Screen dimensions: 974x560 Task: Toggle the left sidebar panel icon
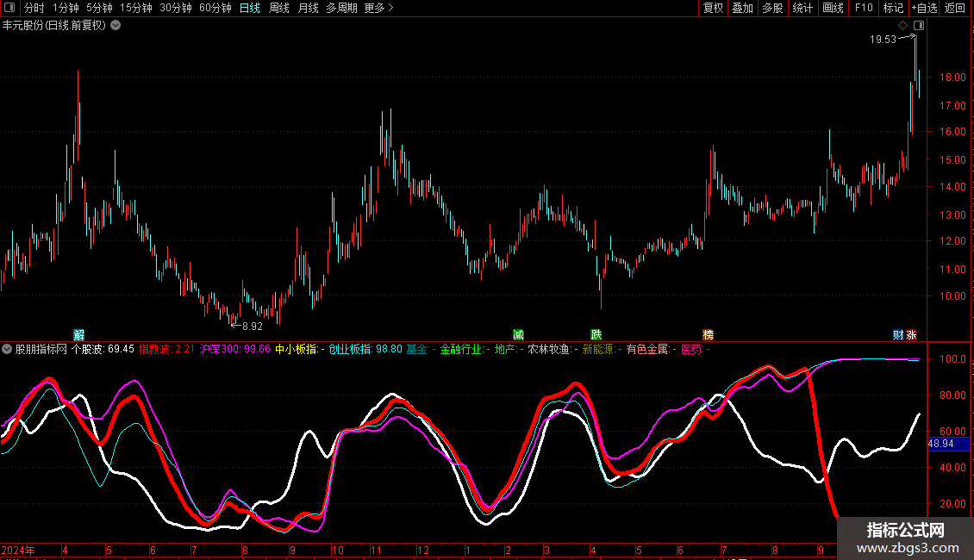(x=8, y=8)
